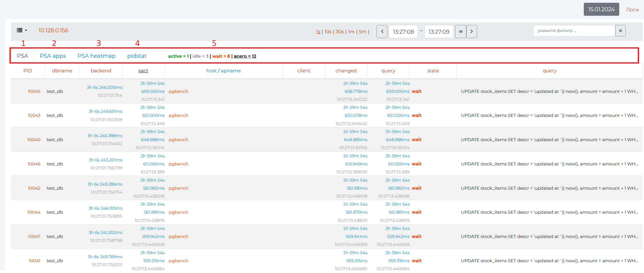Viewport: 644px width, 273px height.
Task: Select the 30s interval
Action: coord(340,32)
